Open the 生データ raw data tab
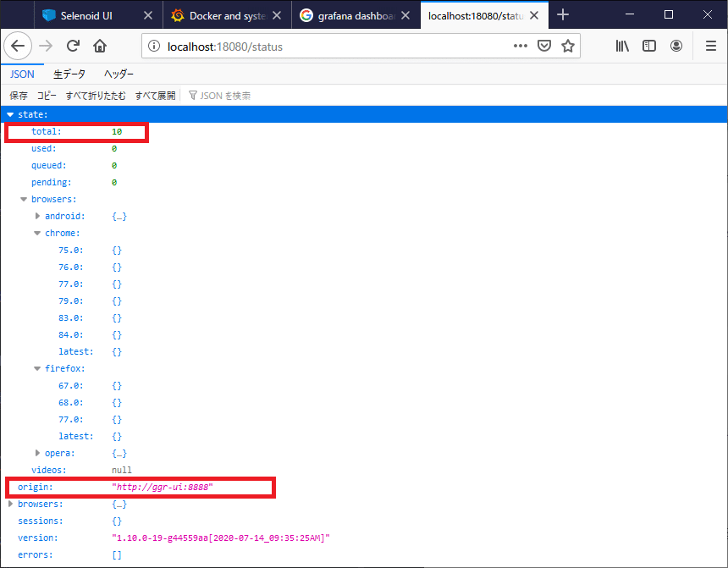Image resolution: width=728 pixels, height=568 pixels. point(69,74)
